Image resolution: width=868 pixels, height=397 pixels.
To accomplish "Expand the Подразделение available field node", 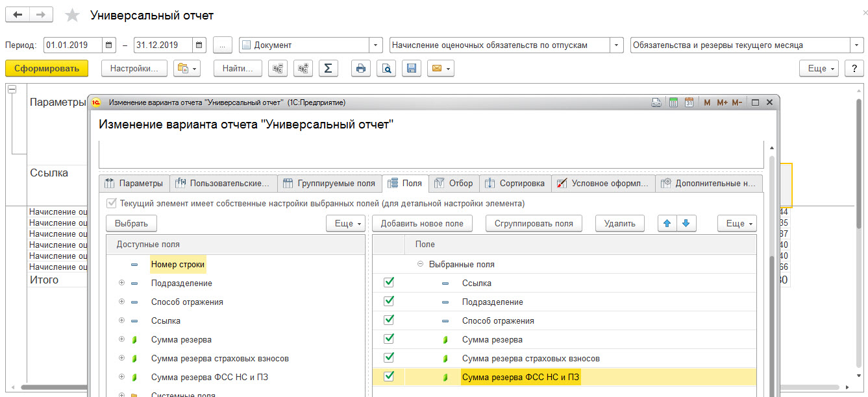I will (x=121, y=283).
